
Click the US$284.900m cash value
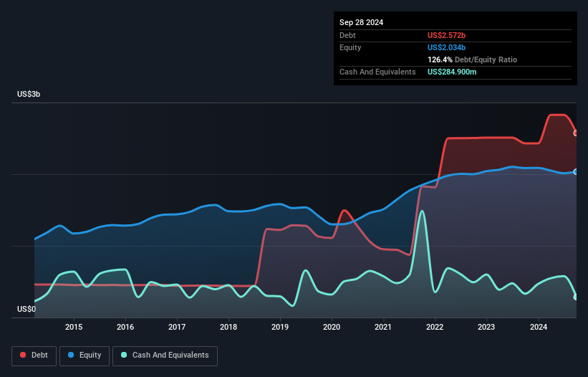[452, 72]
